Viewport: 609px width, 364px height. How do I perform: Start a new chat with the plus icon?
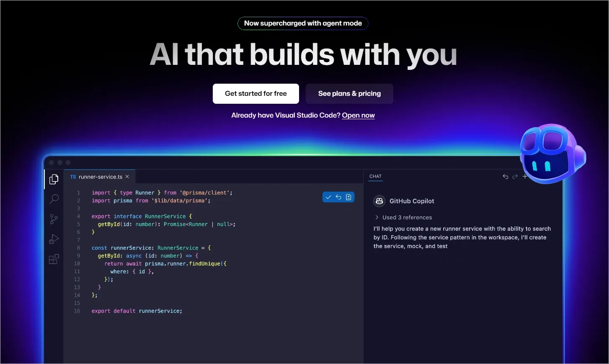pos(525,176)
